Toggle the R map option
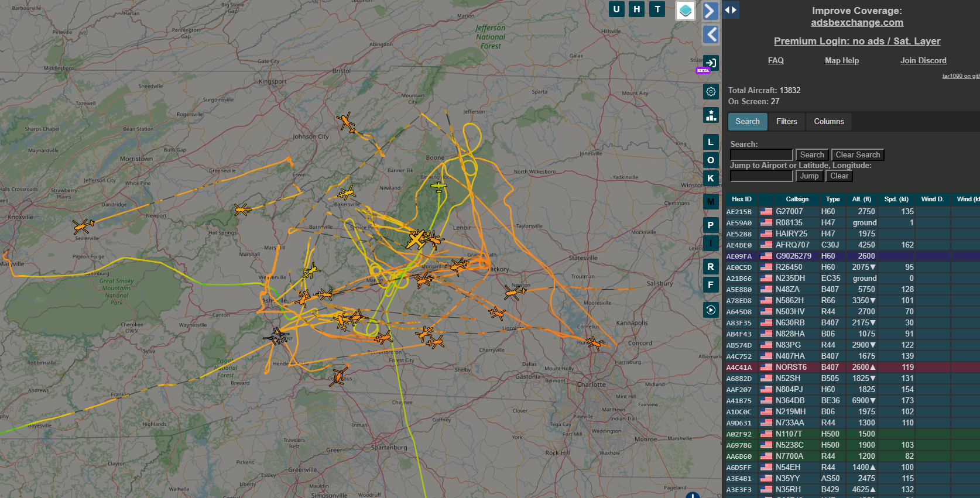The image size is (980, 498). (x=711, y=266)
